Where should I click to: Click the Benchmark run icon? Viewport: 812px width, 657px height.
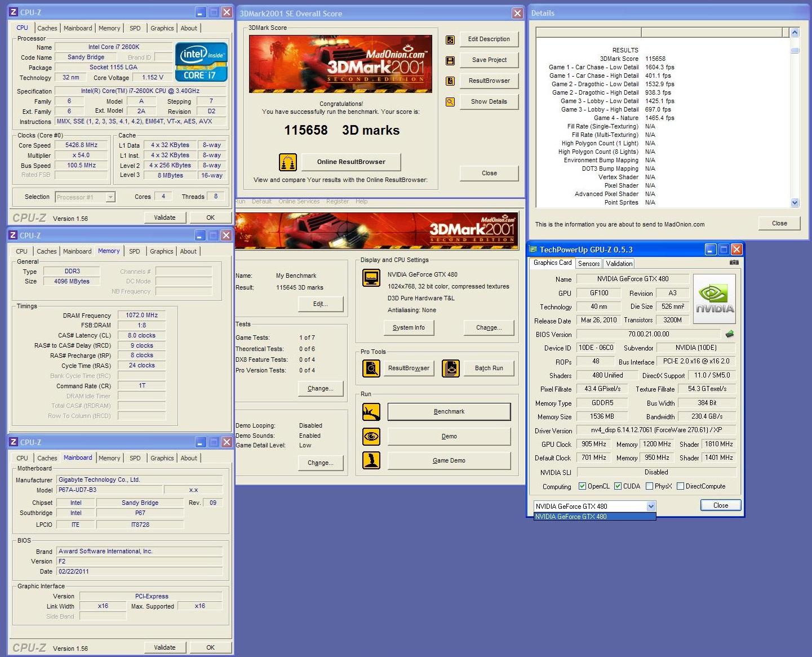(x=371, y=412)
